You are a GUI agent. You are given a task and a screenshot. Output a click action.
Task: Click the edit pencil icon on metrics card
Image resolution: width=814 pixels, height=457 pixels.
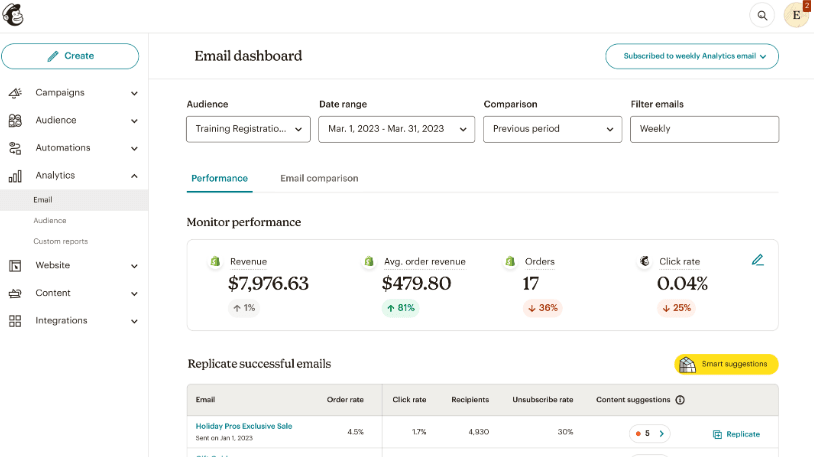(757, 260)
